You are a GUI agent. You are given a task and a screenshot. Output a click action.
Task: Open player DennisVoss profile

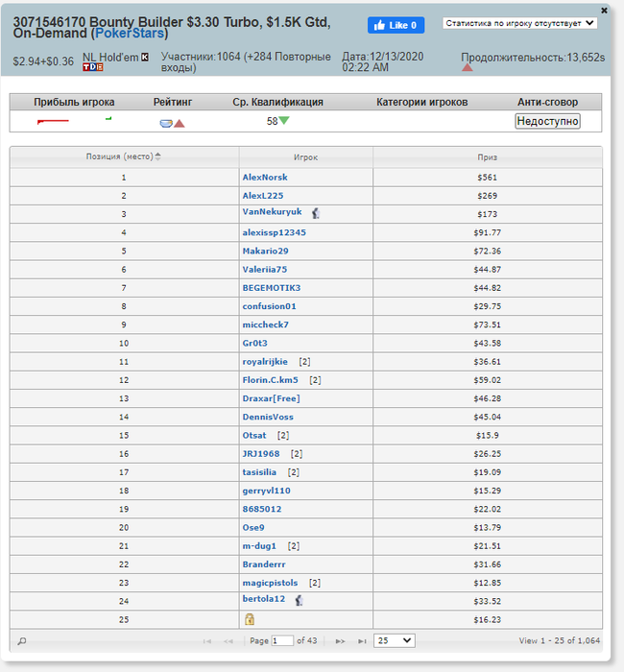tap(268, 417)
